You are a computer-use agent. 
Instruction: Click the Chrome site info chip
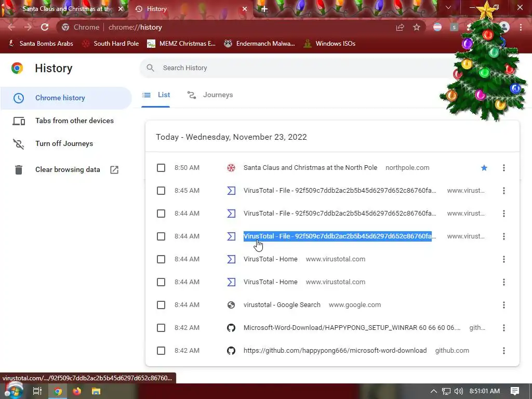click(81, 27)
